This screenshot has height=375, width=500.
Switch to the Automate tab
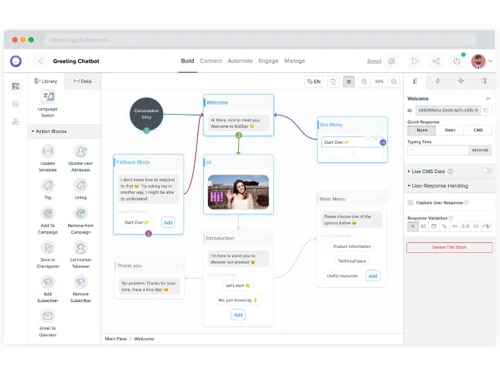coord(240,61)
